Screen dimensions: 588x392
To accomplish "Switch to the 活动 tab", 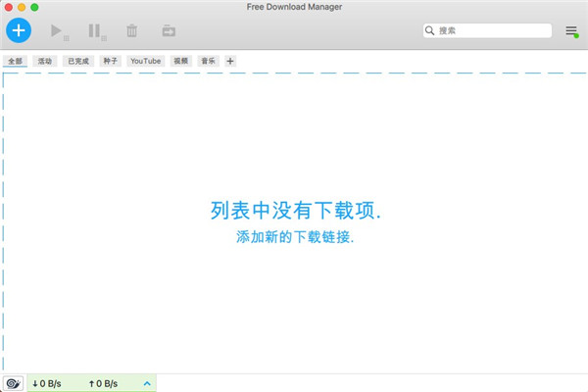I will [44, 61].
